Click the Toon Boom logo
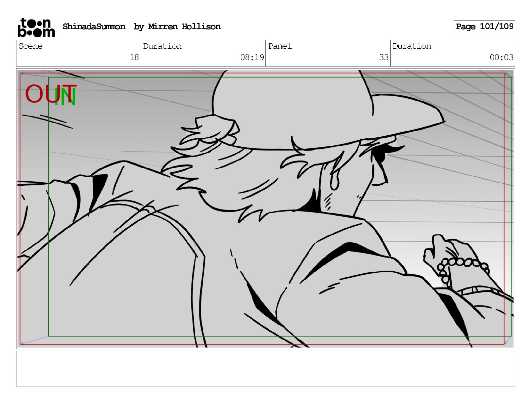532x411 pixels. pos(36,27)
